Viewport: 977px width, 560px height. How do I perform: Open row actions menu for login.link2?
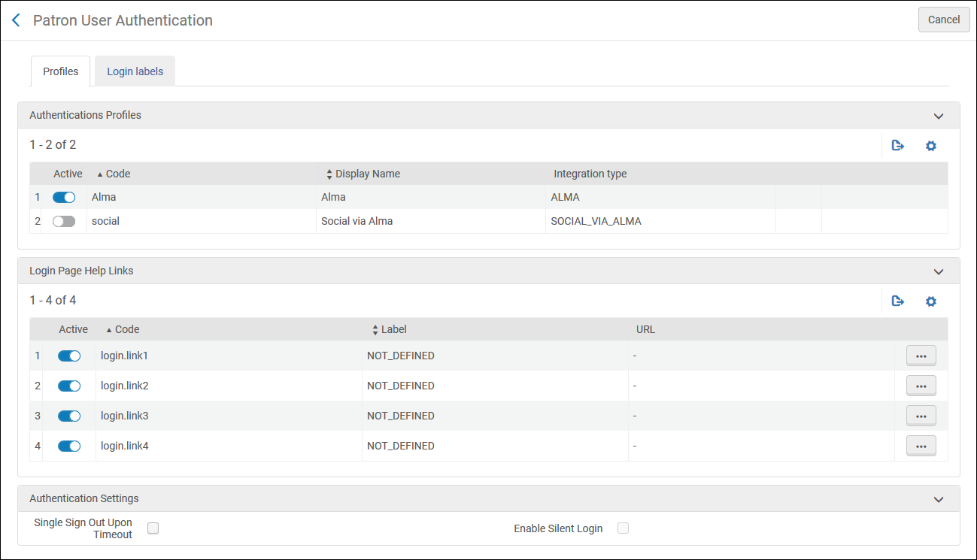[x=921, y=386]
